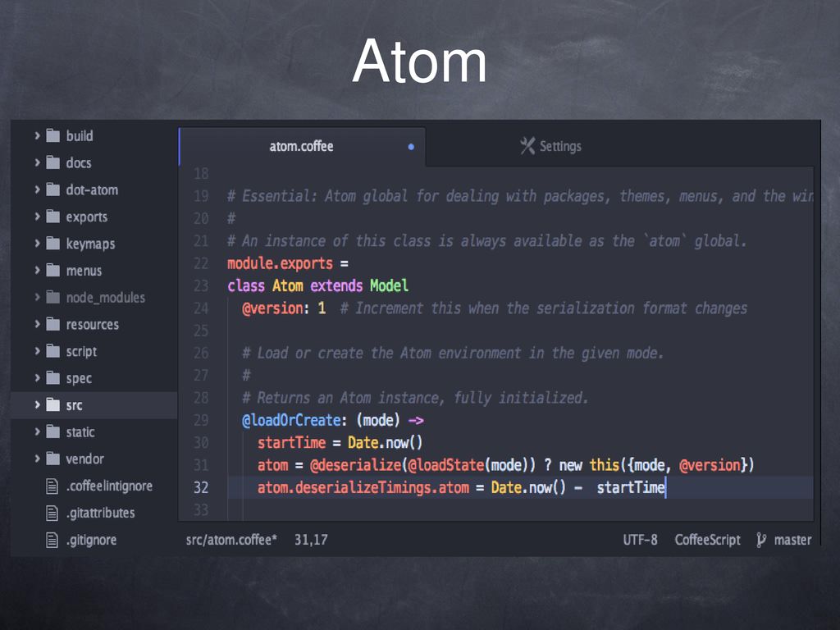Screen dimensions: 840x630
Task: Click the resources folder icon
Action: [53, 324]
